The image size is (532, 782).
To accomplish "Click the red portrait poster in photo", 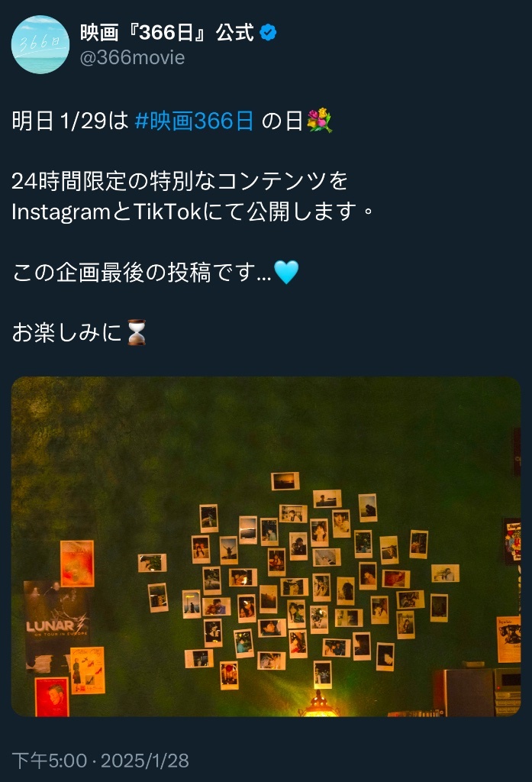I will (52, 696).
